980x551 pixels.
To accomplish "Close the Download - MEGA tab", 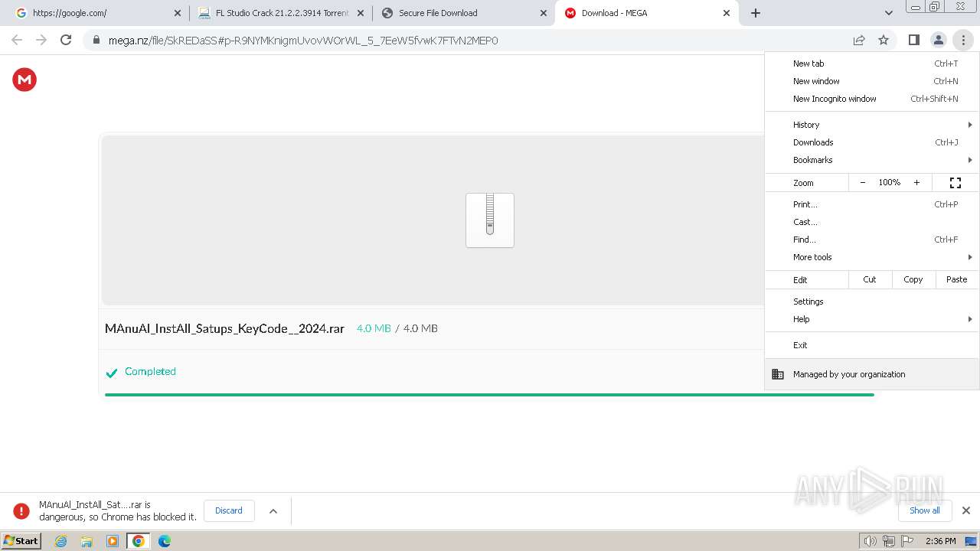I will pos(727,13).
